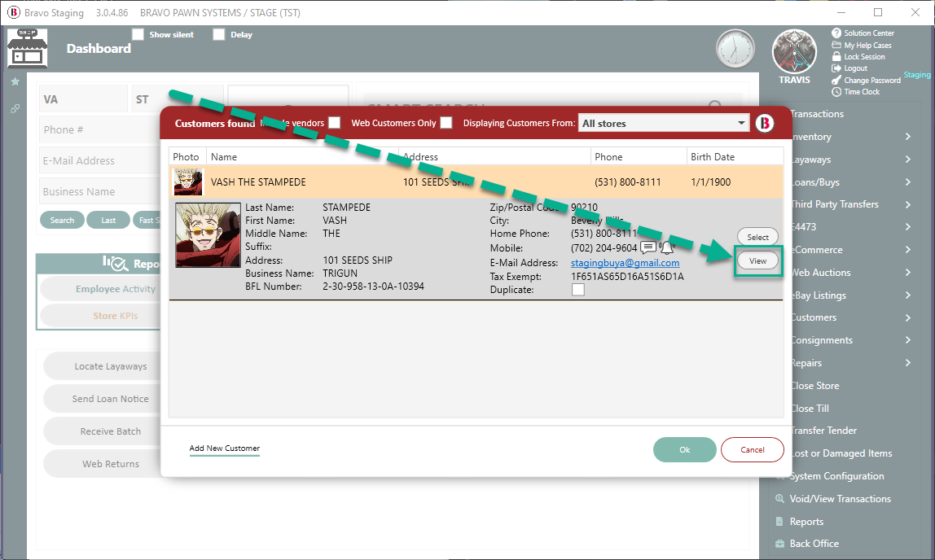Click the ringing bell icon beside mobile number
The height and width of the screenshot is (560, 935).
[x=667, y=247]
